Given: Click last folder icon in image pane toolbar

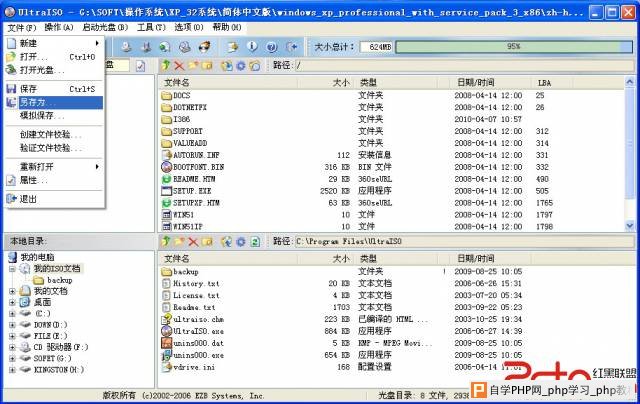Looking at the screenshot, I should [x=255, y=65].
